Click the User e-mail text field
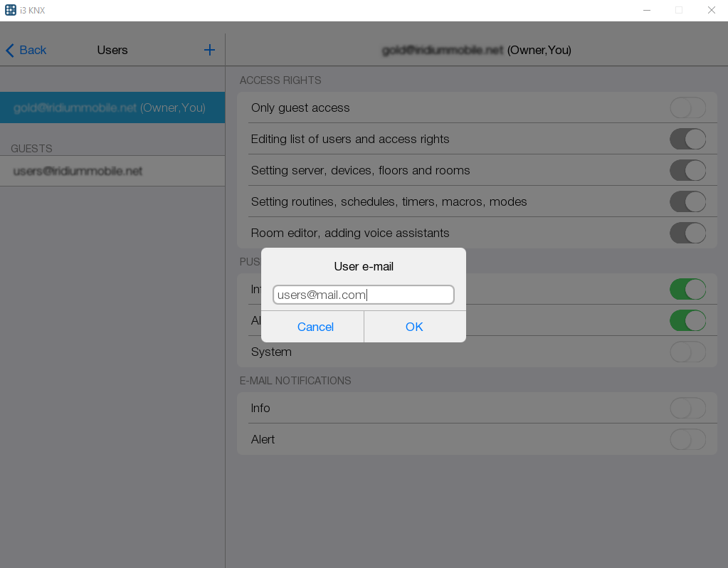 pyautogui.click(x=363, y=295)
